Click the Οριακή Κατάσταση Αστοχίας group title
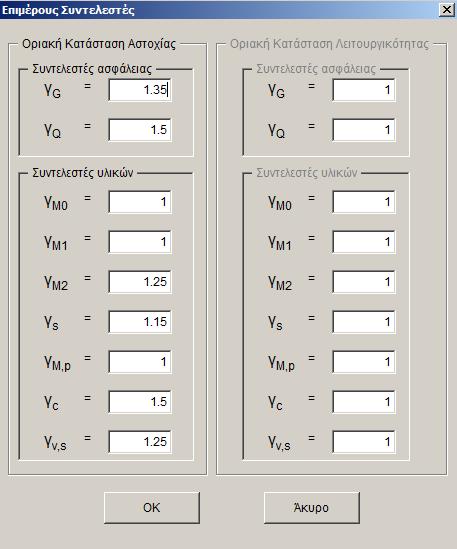The image size is (457, 549). (99, 44)
